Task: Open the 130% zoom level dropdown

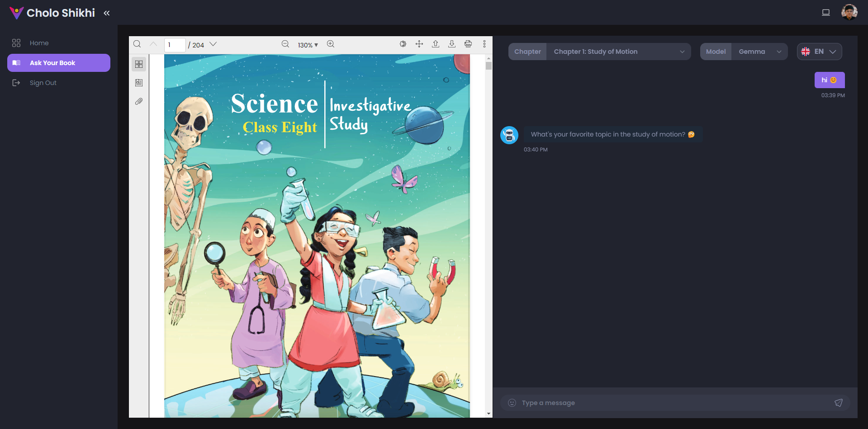Action: pos(308,45)
